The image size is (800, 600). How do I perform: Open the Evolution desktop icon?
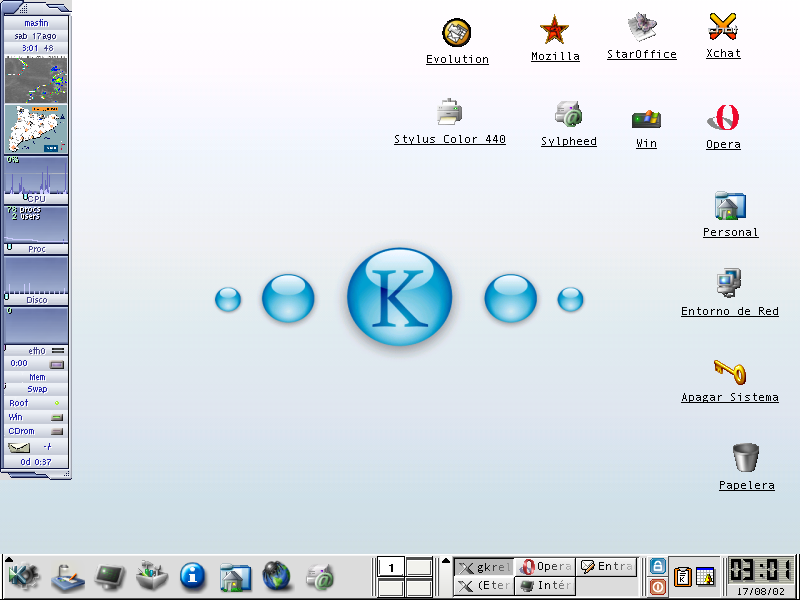pos(457,33)
